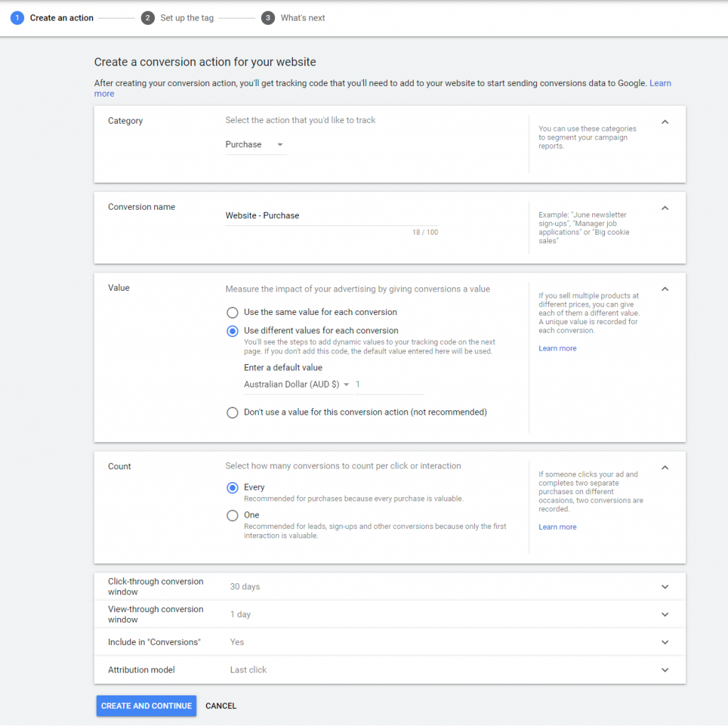This screenshot has height=726, width=728.
Task: Click the CANCEL button
Action: (x=221, y=706)
